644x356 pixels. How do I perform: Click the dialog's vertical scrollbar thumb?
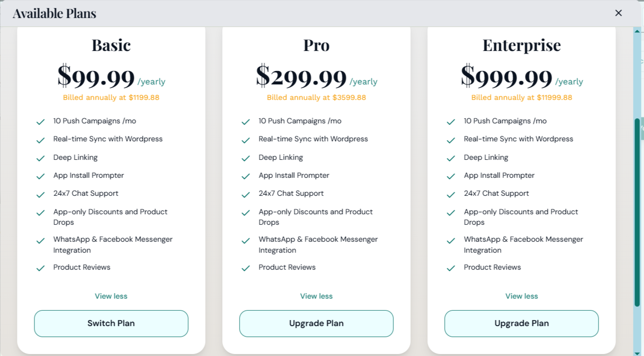(637, 212)
